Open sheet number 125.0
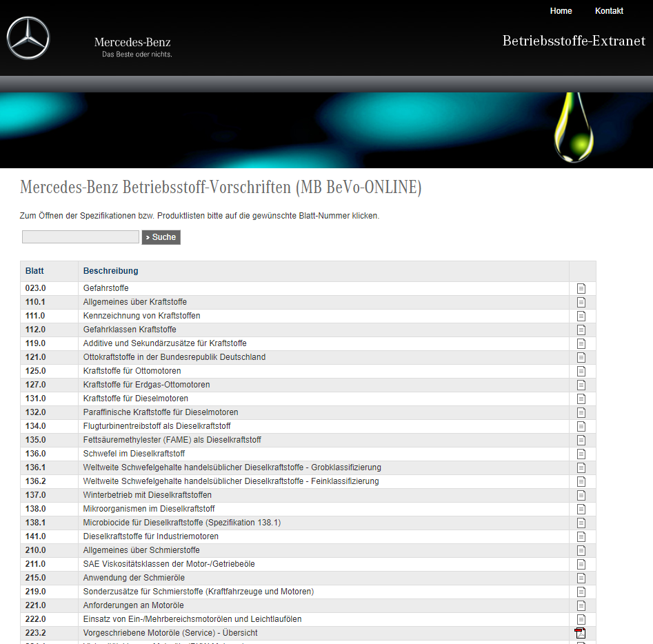Image resolution: width=653 pixels, height=644 pixels. point(35,371)
